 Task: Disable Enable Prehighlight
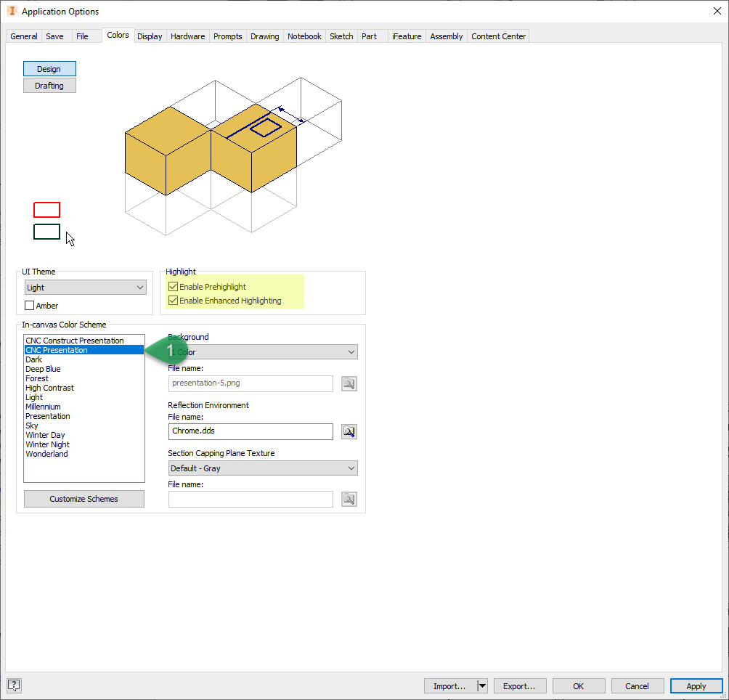pyautogui.click(x=173, y=286)
